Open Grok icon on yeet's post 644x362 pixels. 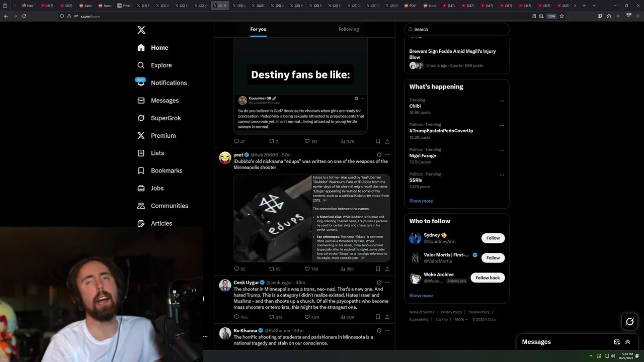(x=379, y=155)
